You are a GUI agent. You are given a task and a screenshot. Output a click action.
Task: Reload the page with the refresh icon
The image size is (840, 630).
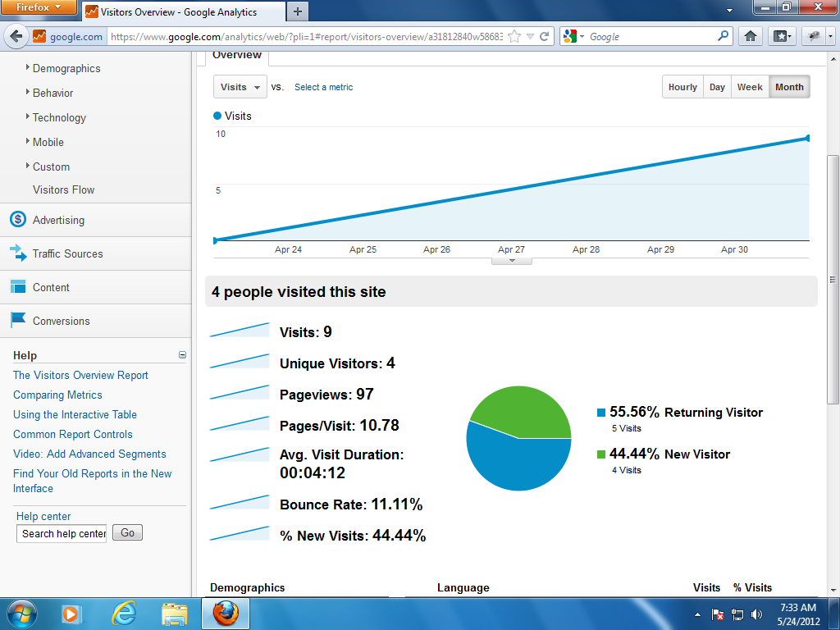[x=545, y=36]
